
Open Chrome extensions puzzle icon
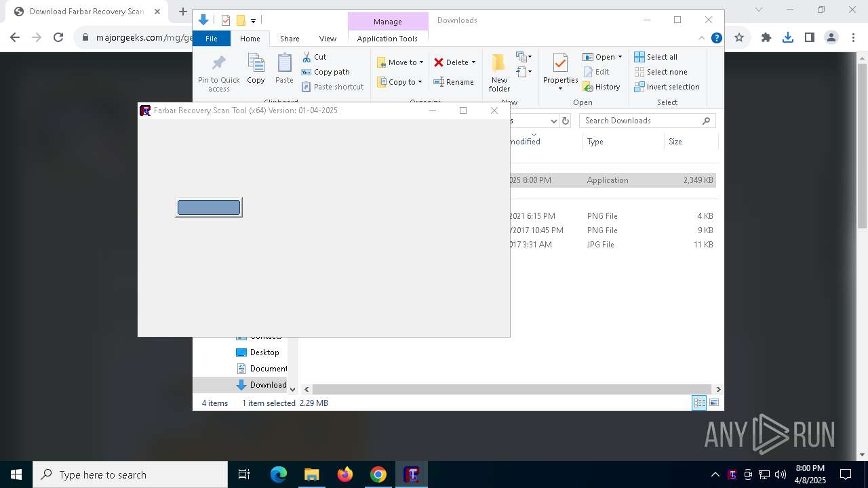(766, 38)
